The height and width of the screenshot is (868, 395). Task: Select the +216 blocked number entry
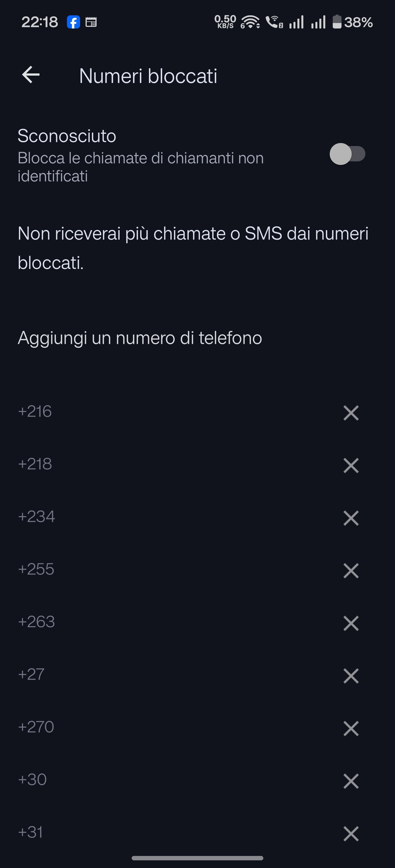point(35,412)
